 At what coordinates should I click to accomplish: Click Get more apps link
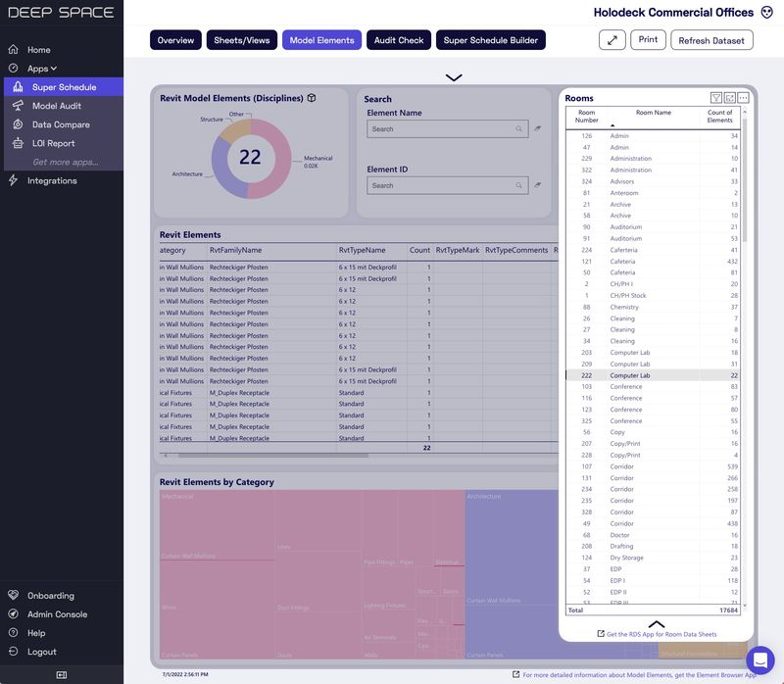pos(65,162)
